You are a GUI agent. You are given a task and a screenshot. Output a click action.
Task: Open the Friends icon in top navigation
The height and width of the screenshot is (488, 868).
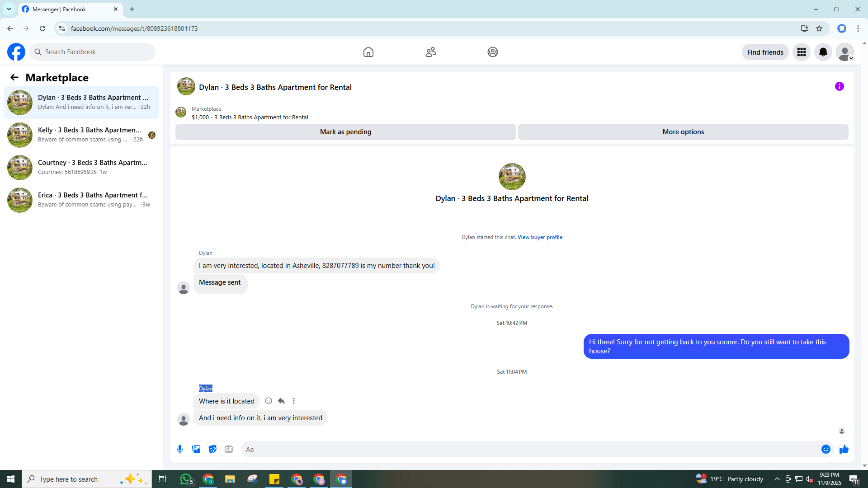(431, 52)
